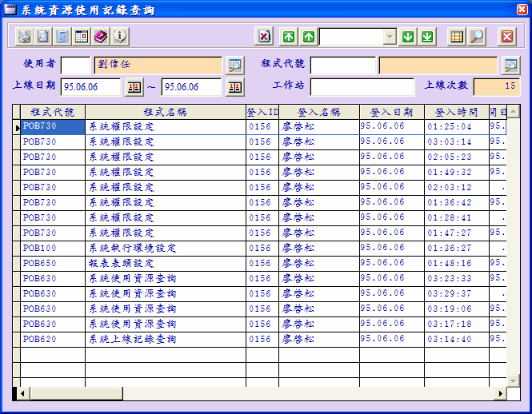Click the printer icon in the toolbar
The image size is (532, 414).
pos(25,37)
